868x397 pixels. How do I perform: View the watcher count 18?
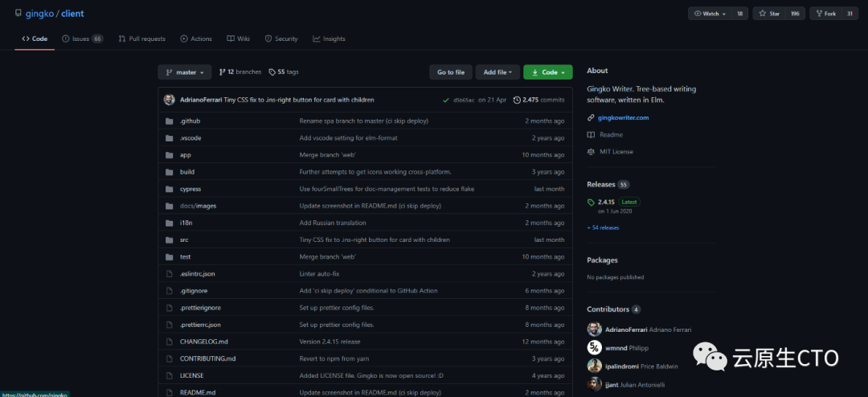click(x=739, y=14)
